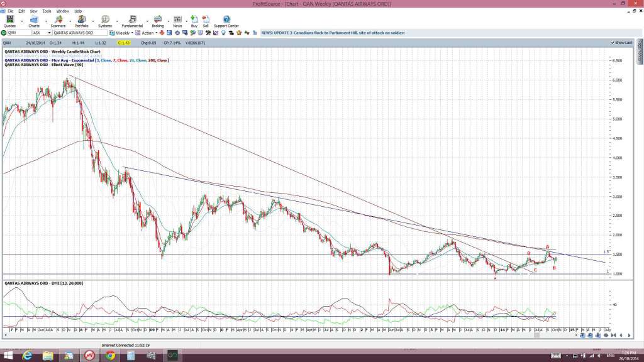Viewport: 644px width, 362px height.
Task: Open the Edit menu
Action: (x=21, y=11)
